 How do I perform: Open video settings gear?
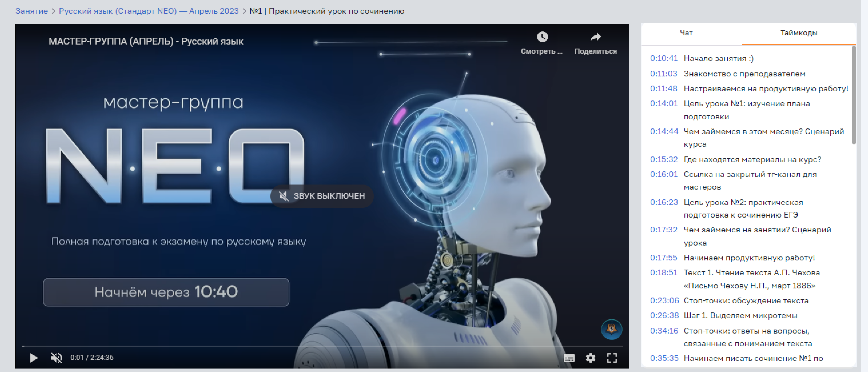coord(590,358)
